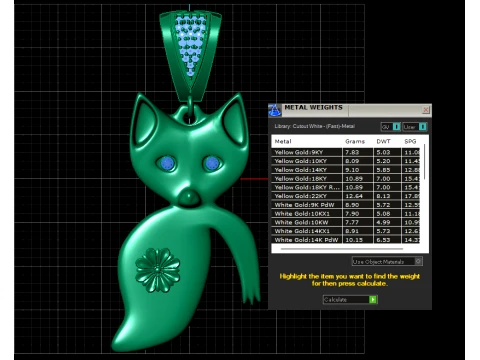480x360 pixels.
Task: Click the vertical scrollbar in the metal list
Action: pos(424,162)
